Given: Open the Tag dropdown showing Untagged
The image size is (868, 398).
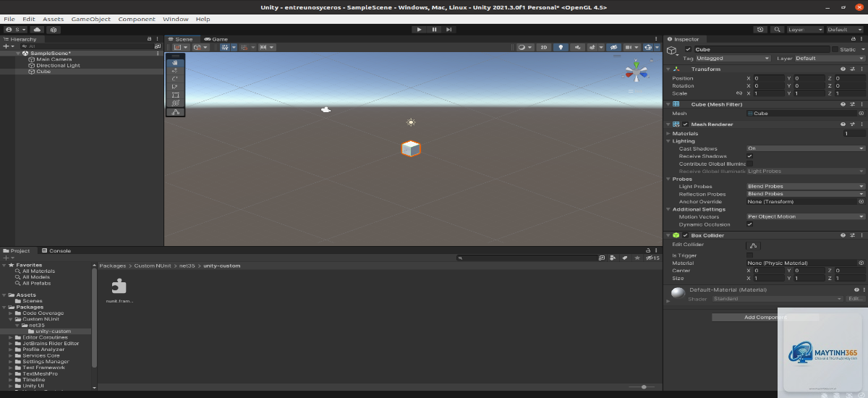Looking at the screenshot, I should [x=733, y=59].
